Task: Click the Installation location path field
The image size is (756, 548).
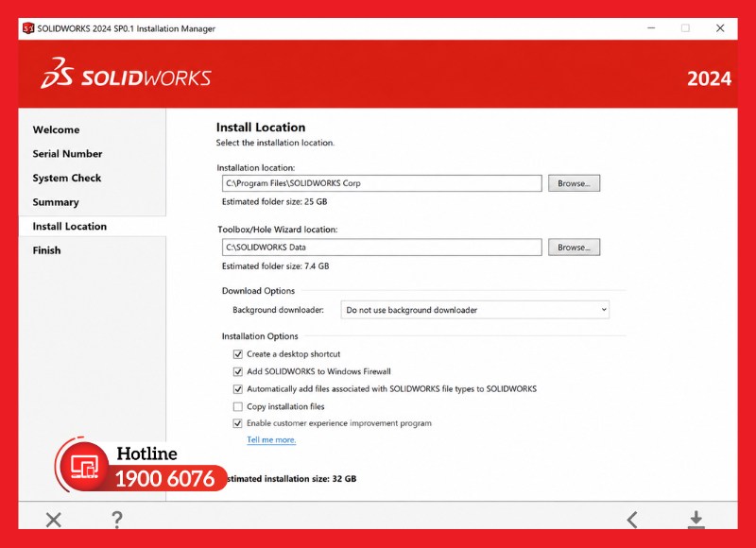Action: click(382, 183)
